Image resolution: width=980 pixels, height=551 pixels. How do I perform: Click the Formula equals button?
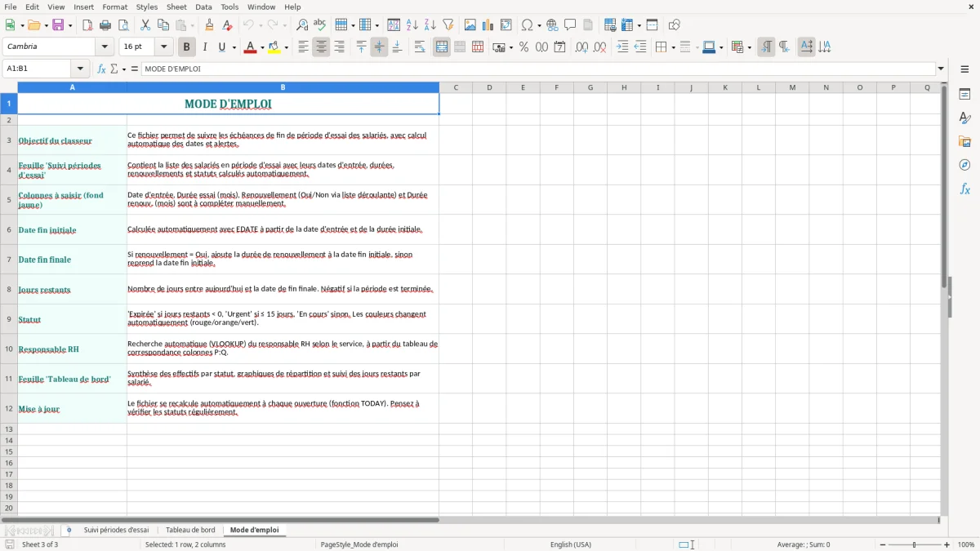tap(135, 69)
